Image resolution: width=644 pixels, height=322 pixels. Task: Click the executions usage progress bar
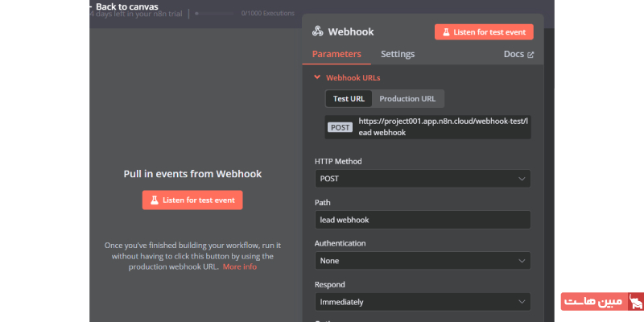click(x=216, y=14)
